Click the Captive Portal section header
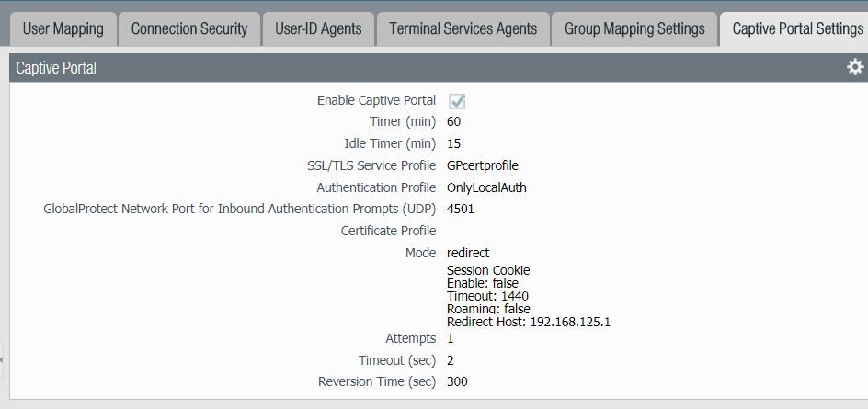This screenshot has height=409, width=868. pyautogui.click(x=56, y=68)
